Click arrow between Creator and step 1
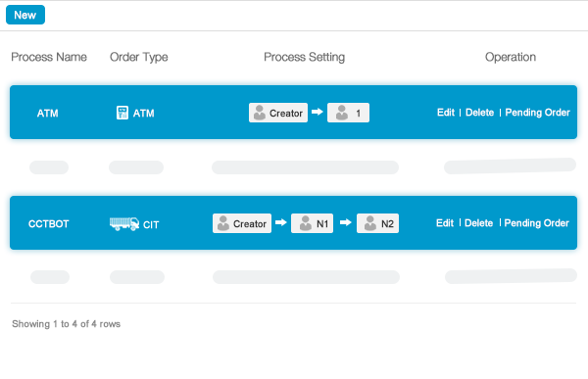Viewport: 588px width, 379px height. [x=318, y=112]
